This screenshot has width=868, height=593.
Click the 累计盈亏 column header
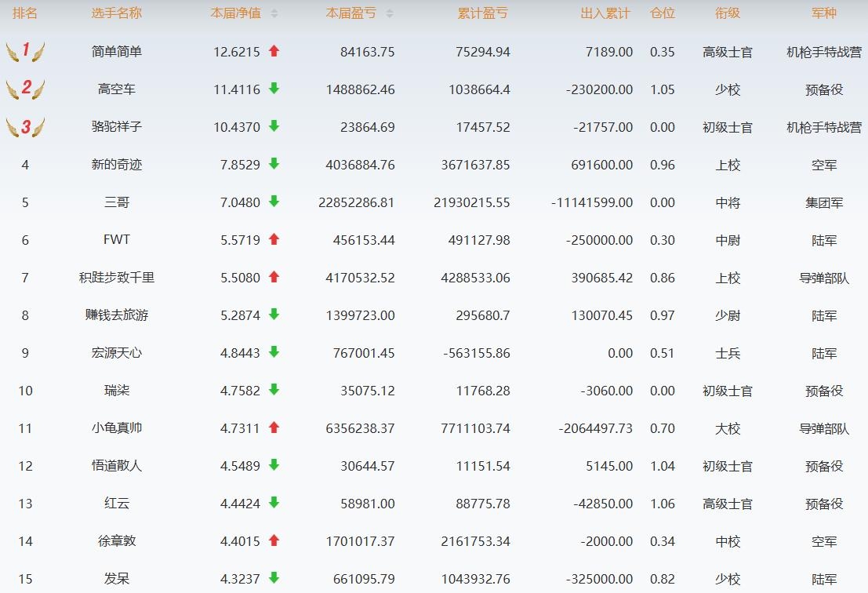(482, 13)
